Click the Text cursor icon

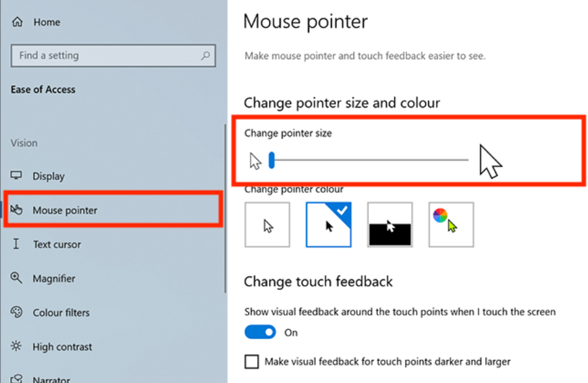pos(17,244)
